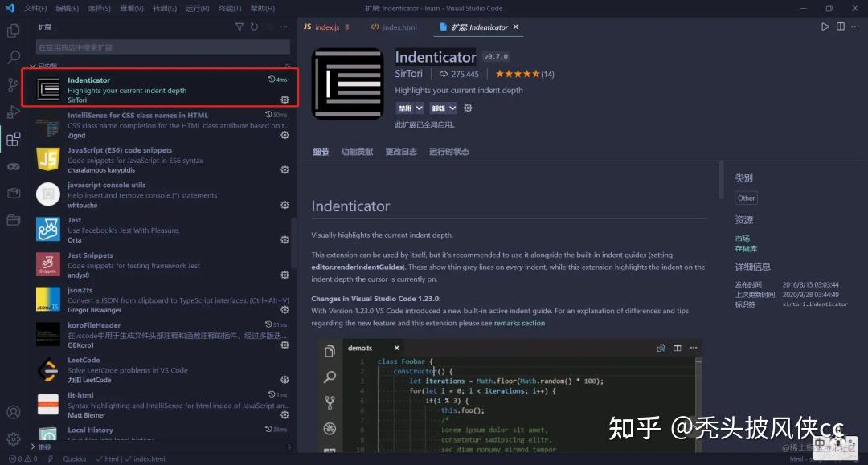This screenshot has width=868, height=465.
Task: Open the remarks section link
Action: pos(519,323)
